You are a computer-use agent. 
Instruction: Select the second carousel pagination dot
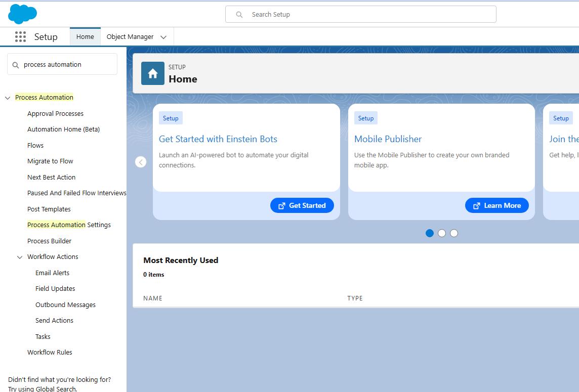pos(442,233)
